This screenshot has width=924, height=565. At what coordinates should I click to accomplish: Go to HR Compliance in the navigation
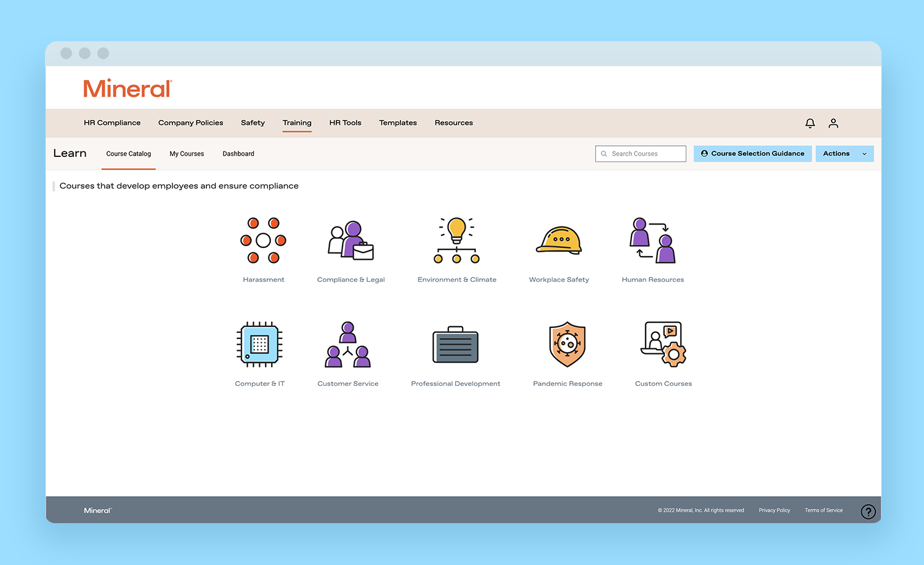[x=112, y=123]
